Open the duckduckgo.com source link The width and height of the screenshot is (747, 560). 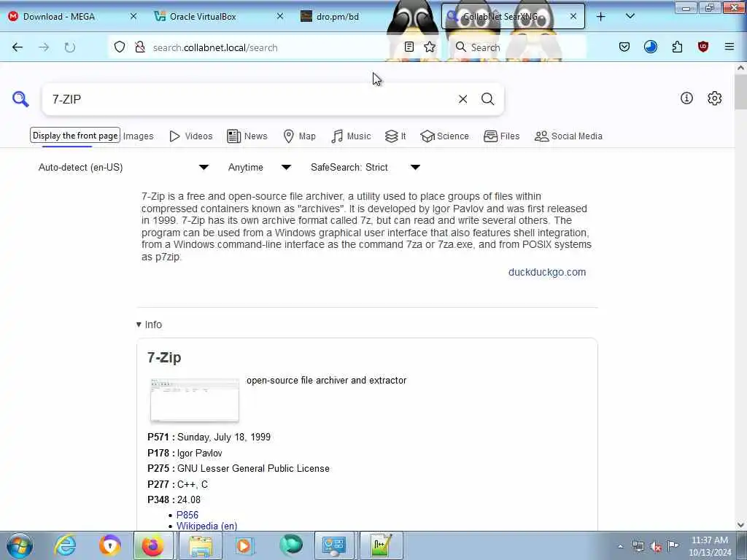[x=547, y=272]
